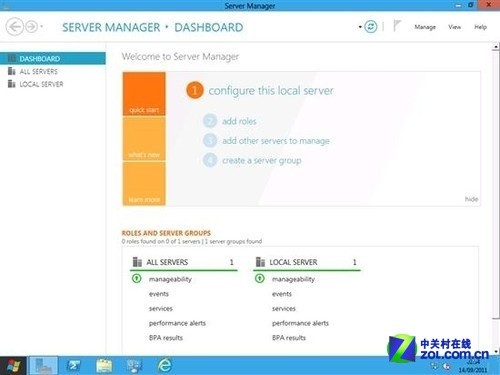The width and height of the screenshot is (500, 375).
Task: Open the learn more tile
Action: tap(144, 183)
